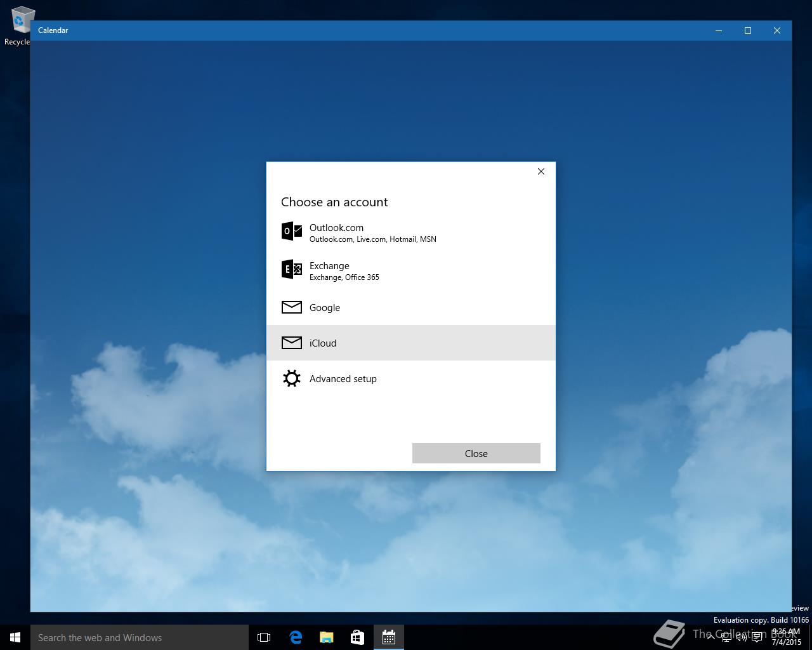
Task: Open the Windows Start menu
Action: [x=15, y=637]
